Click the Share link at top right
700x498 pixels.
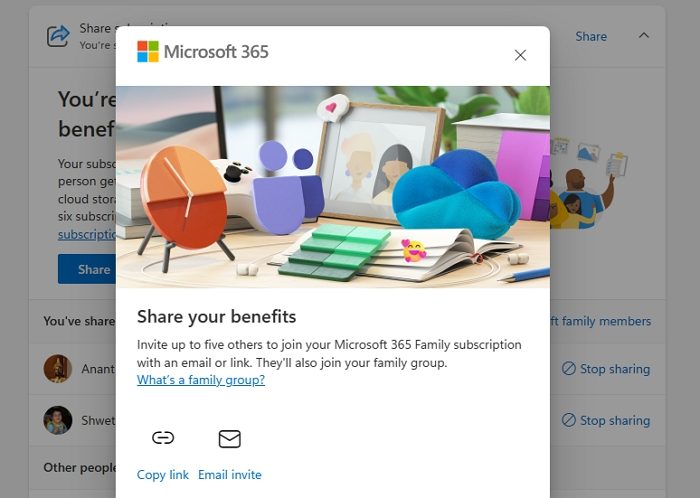coord(591,36)
